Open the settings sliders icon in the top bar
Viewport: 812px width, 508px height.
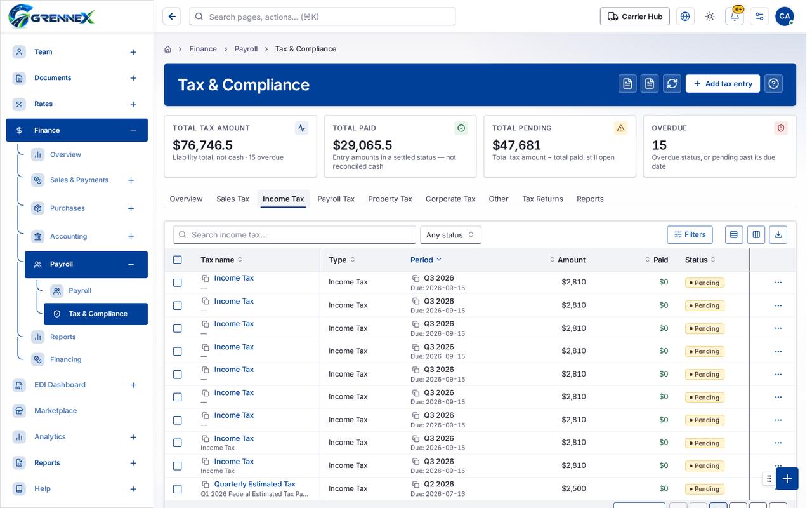pyautogui.click(x=759, y=17)
